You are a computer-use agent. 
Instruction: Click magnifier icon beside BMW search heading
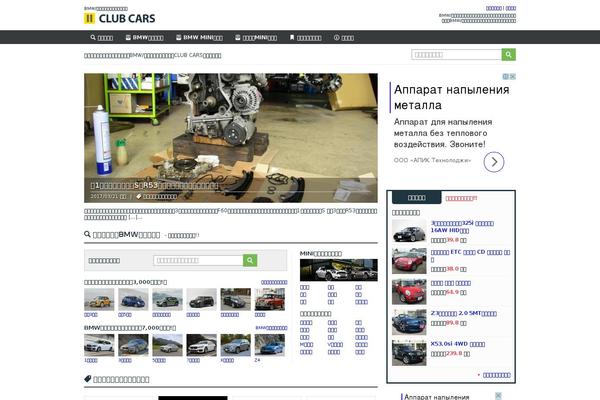87,234
